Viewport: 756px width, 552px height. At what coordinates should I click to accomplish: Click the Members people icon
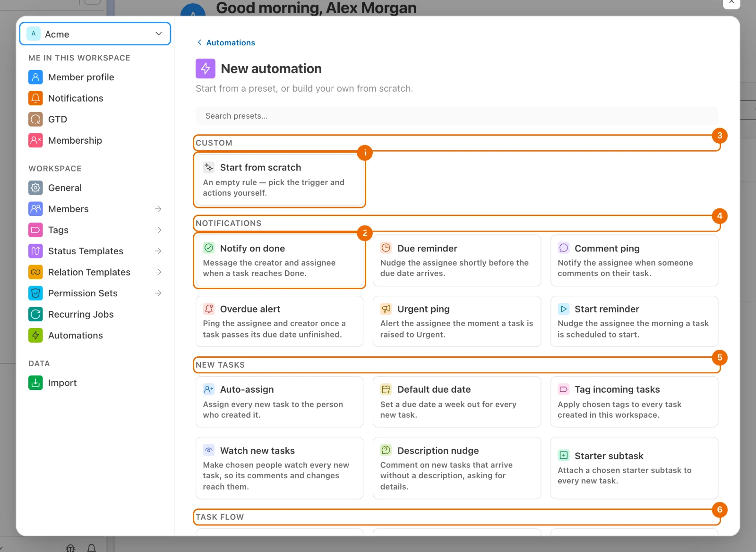coord(35,209)
